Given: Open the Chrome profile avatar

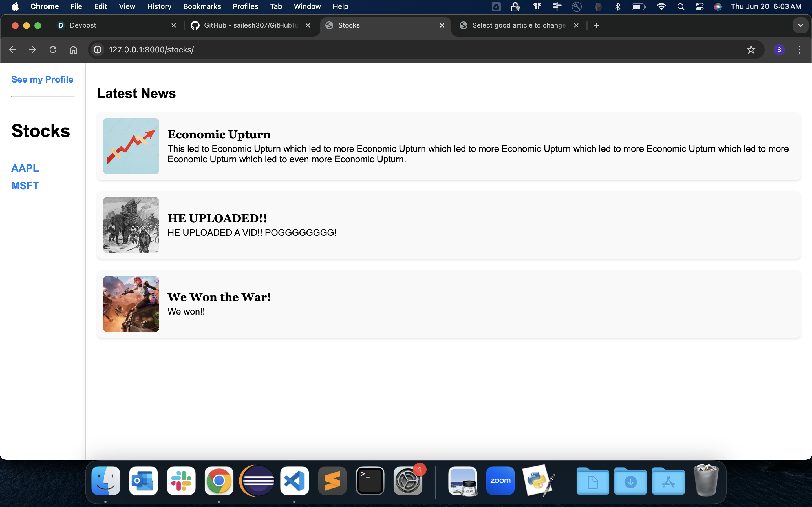Looking at the screenshot, I should [x=779, y=50].
